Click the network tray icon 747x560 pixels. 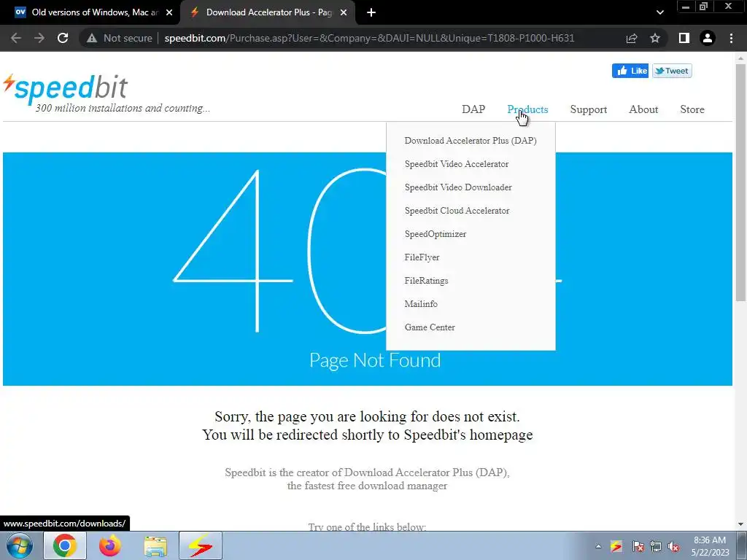656,547
